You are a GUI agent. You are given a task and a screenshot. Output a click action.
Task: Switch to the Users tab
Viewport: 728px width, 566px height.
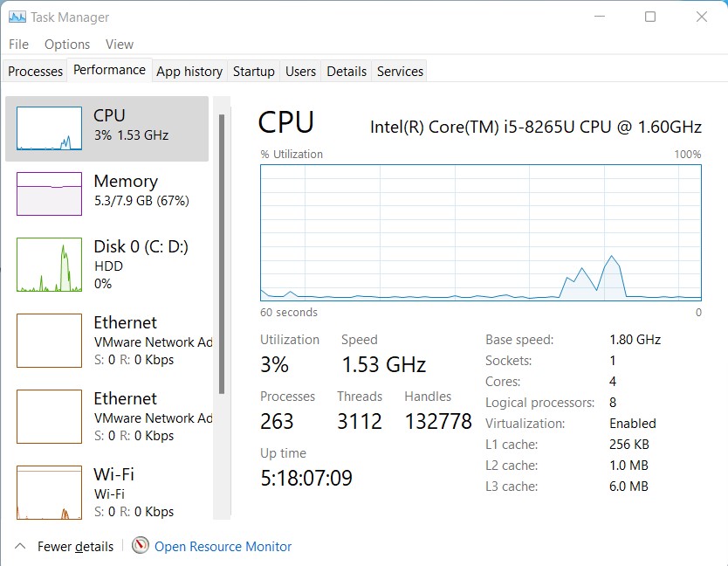point(300,71)
